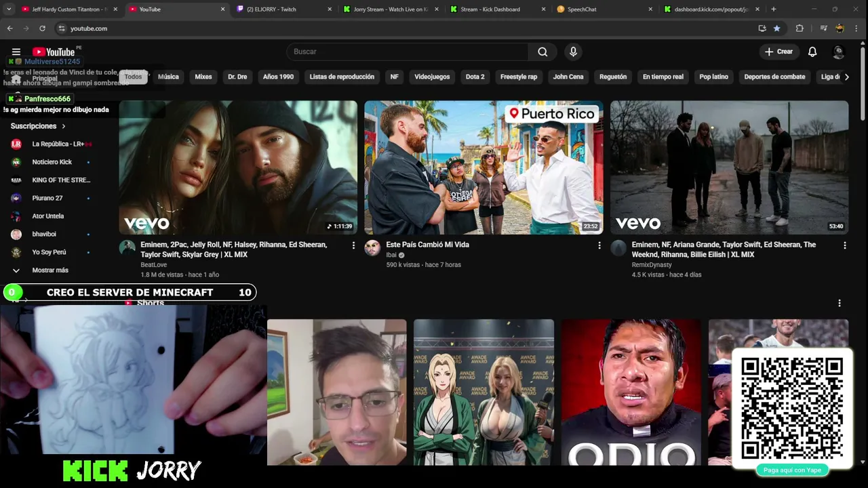The height and width of the screenshot is (488, 868).
Task: Select the Mixes filter chip
Action: (203, 77)
